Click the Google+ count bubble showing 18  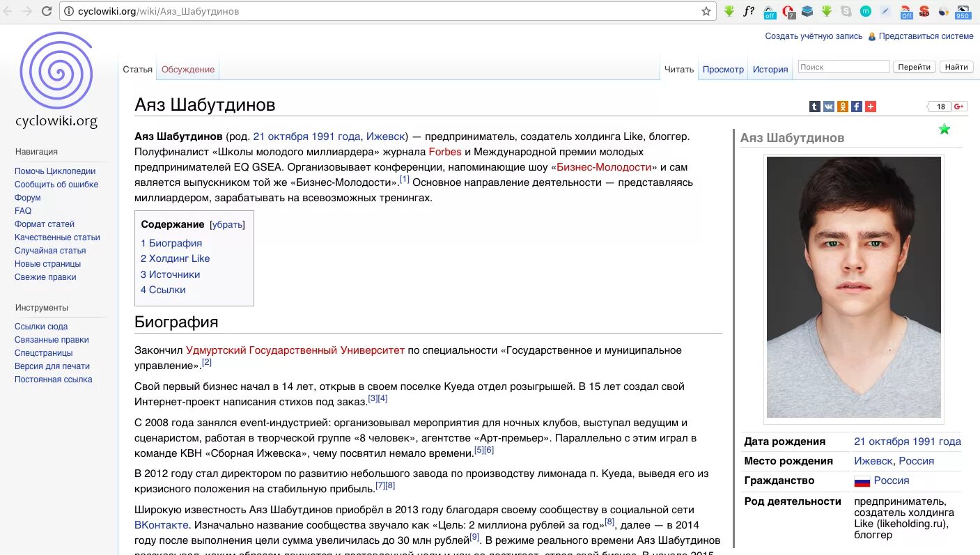[940, 107]
